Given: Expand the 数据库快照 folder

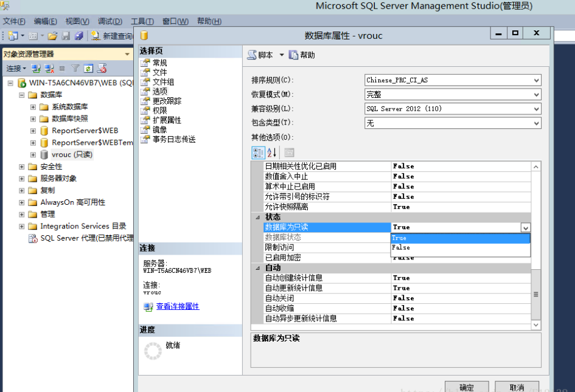Looking at the screenshot, I should pyautogui.click(x=33, y=119).
